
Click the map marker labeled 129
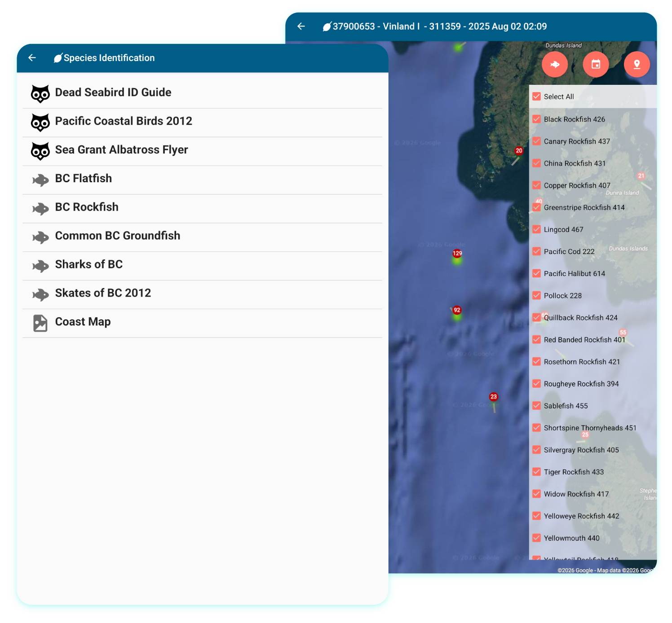(457, 254)
